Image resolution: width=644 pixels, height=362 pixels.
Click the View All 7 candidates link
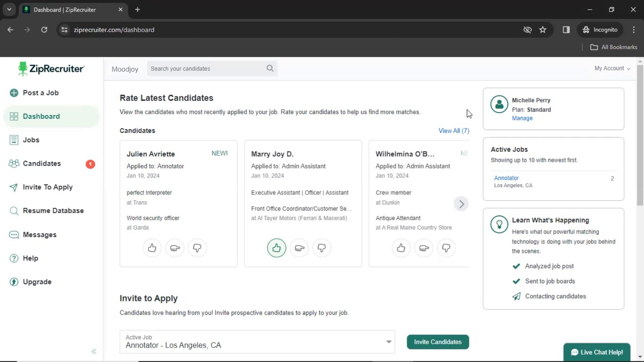(x=453, y=130)
